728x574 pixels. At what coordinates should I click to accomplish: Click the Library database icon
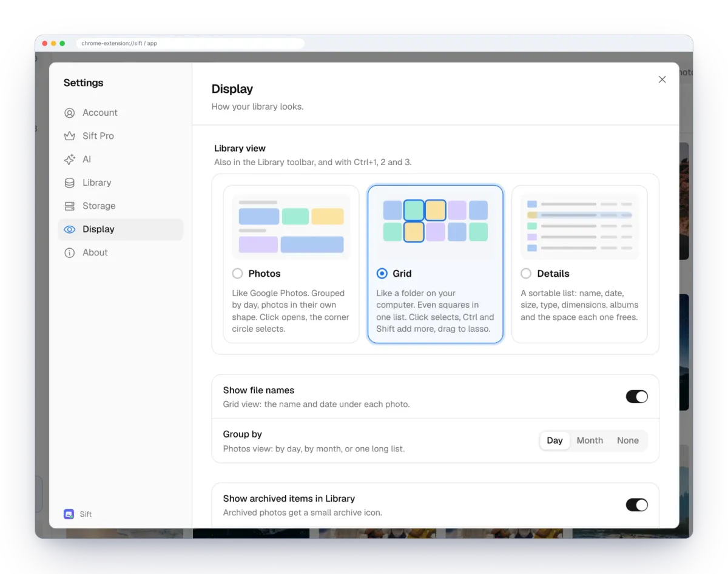click(70, 183)
